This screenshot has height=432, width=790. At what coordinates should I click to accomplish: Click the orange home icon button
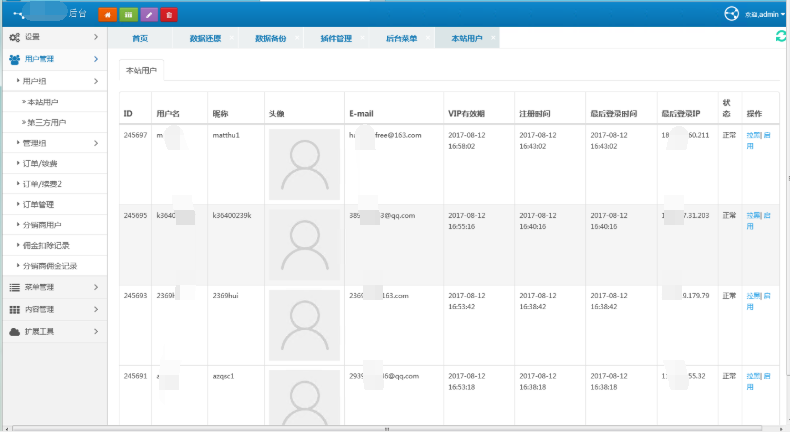(107, 14)
